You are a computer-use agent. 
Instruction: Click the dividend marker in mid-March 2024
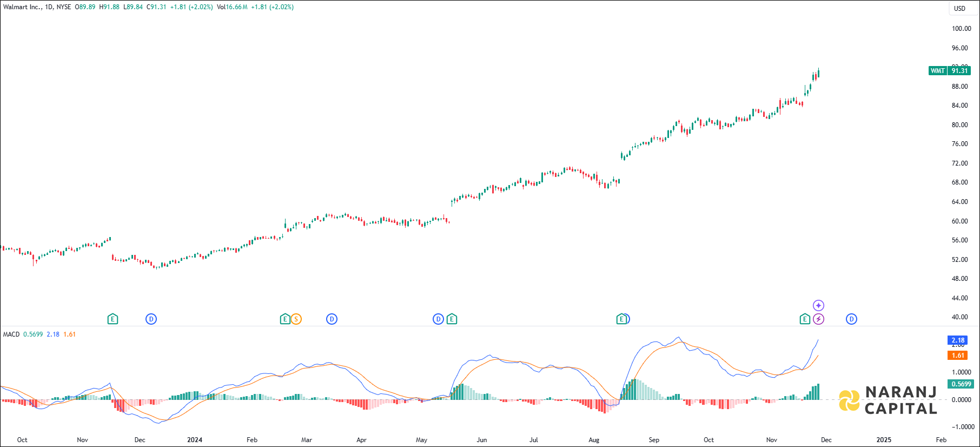point(332,319)
